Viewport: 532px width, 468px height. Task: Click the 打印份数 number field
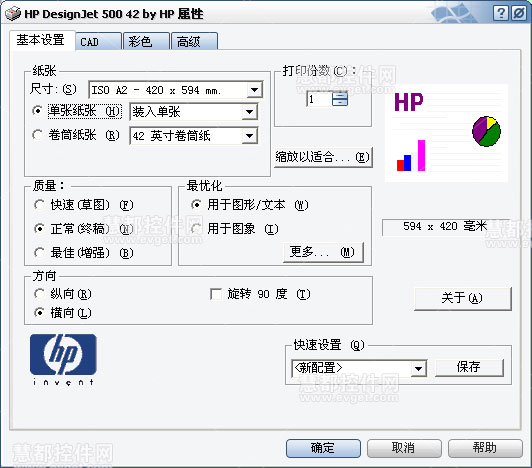click(x=319, y=99)
